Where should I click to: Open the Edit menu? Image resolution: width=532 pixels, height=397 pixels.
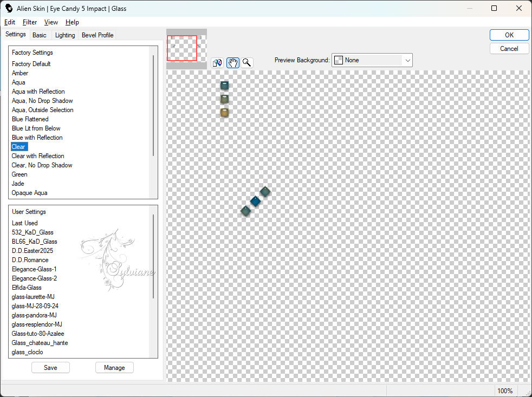click(x=10, y=22)
